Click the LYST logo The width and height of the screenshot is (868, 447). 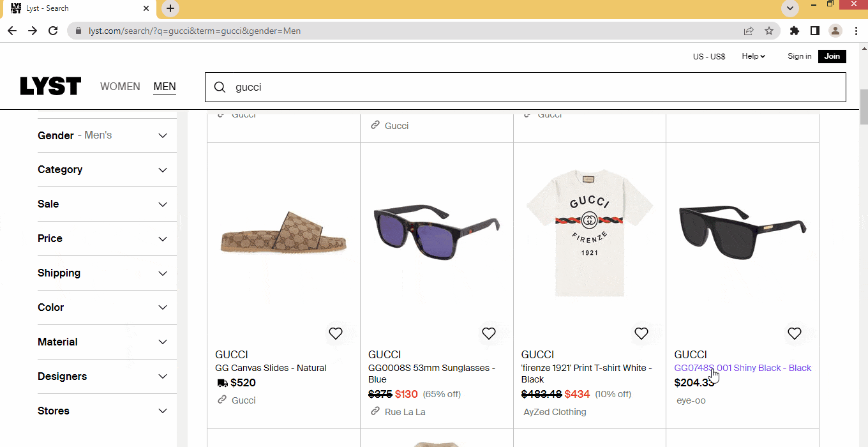[x=50, y=86]
